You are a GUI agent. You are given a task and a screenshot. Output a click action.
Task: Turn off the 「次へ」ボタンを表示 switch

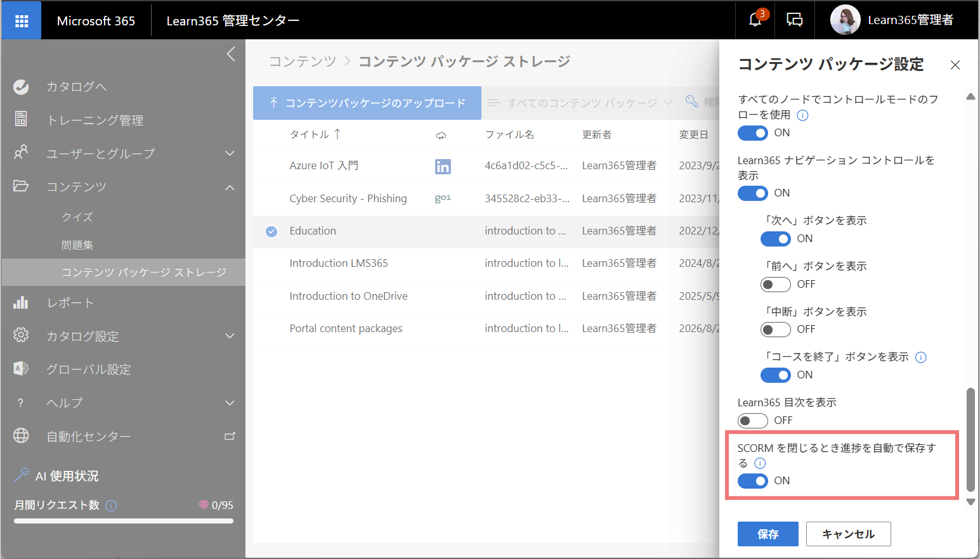click(776, 239)
